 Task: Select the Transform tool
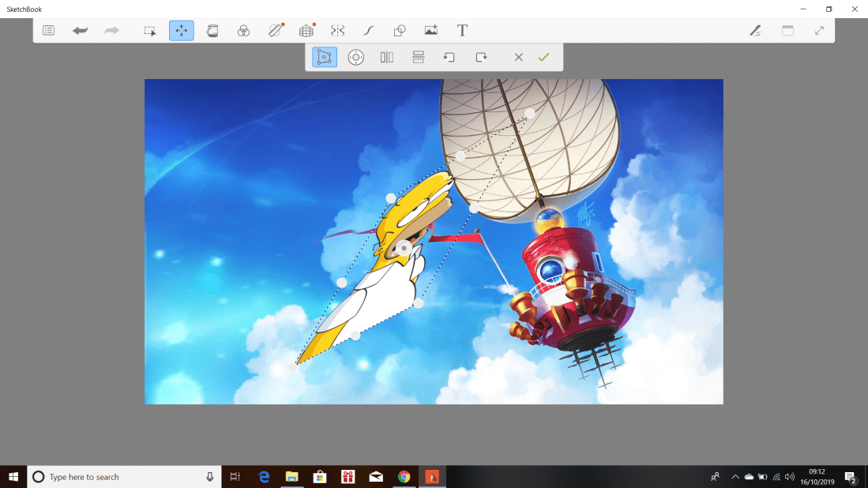pos(182,30)
